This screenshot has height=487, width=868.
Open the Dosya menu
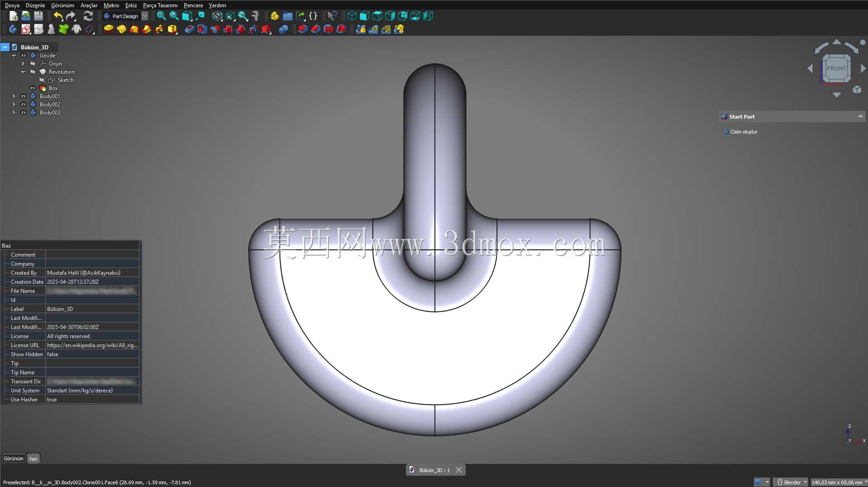pyautogui.click(x=12, y=5)
